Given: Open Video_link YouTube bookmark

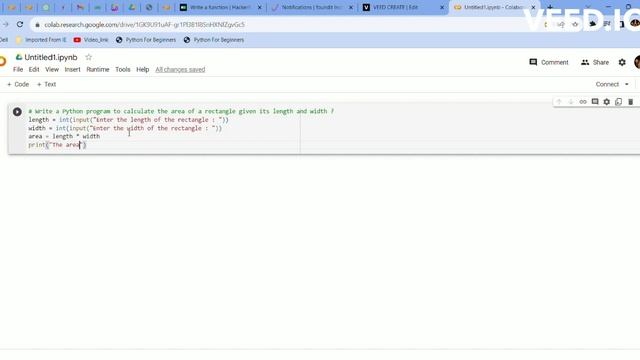Looking at the screenshot, I should [91, 40].
